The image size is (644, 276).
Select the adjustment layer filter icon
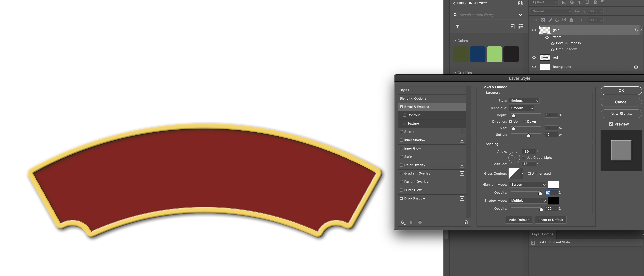(x=572, y=3)
